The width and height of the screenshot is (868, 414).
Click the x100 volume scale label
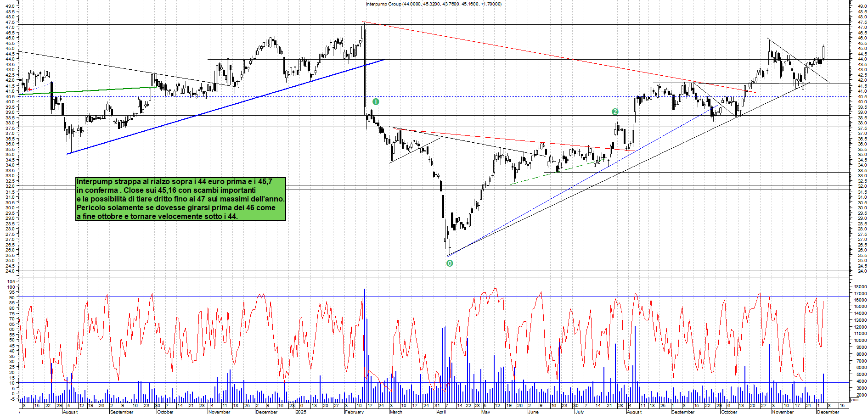(x=854, y=400)
